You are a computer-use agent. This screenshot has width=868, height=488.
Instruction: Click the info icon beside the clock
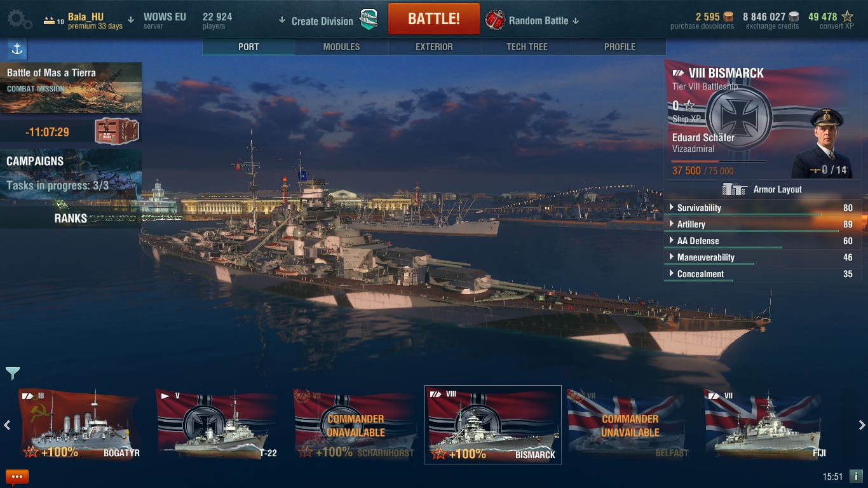pyautogui.click(x=856, y=476)
